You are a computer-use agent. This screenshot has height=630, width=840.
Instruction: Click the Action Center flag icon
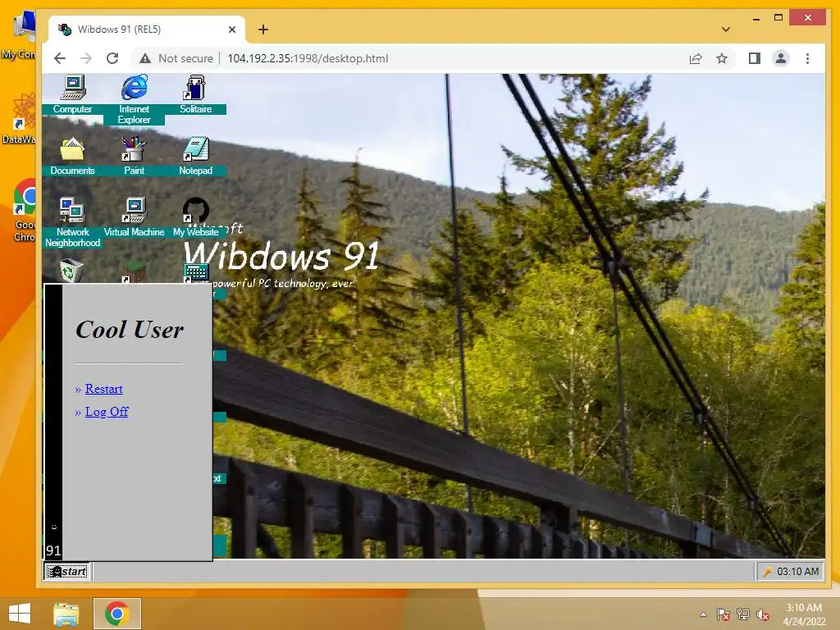click(724, 614)
